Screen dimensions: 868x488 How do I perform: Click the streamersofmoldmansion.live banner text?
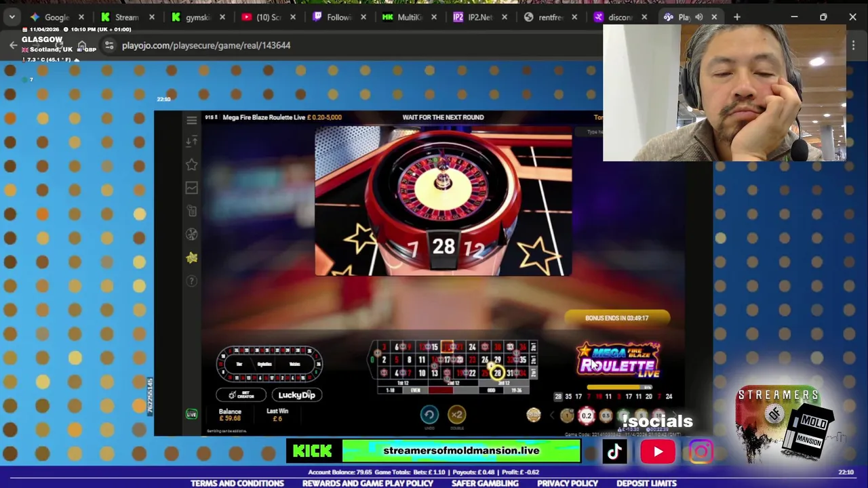coord(461,451)
